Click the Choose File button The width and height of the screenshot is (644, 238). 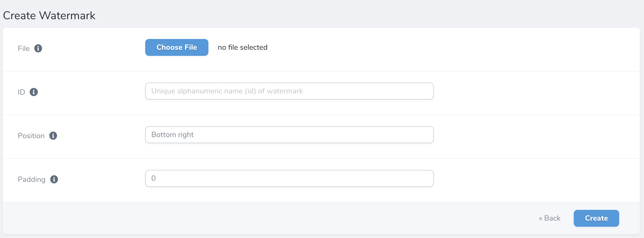177,47
